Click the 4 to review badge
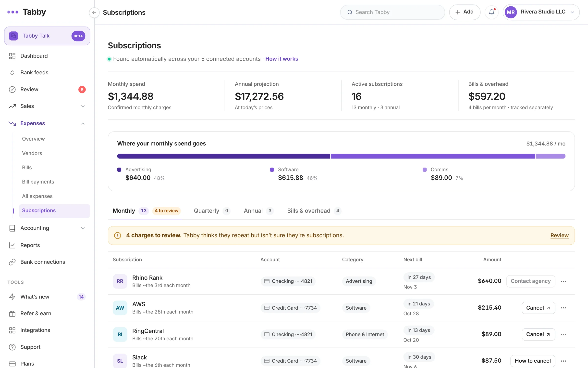This screenshot has width=588, height=368. (166, 211)
